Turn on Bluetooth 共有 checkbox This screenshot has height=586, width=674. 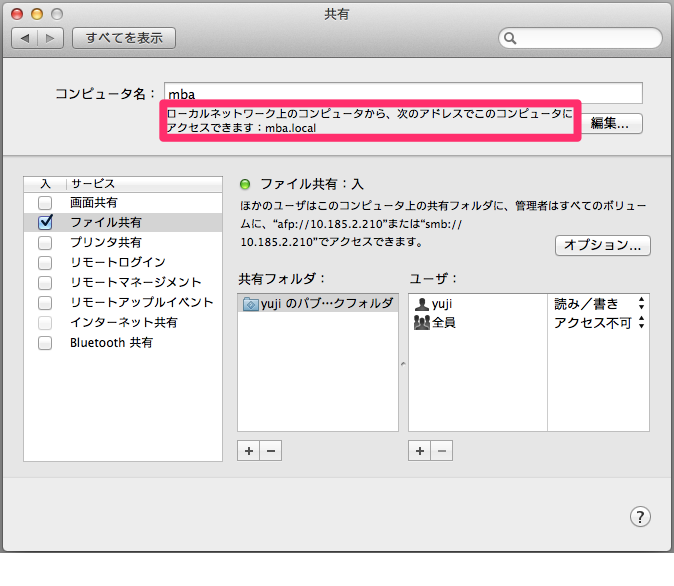click(x=45, y=343)
